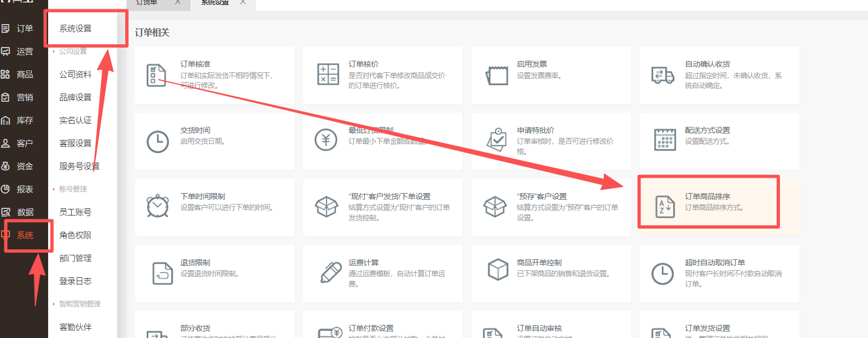Select 系统 in the main sidebar

(25, 235)
